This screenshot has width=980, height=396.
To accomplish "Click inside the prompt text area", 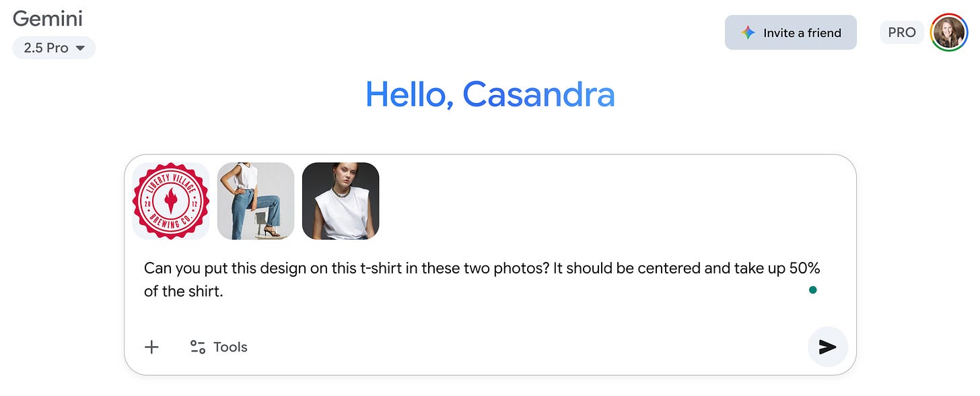I will [x=471, y=279].
